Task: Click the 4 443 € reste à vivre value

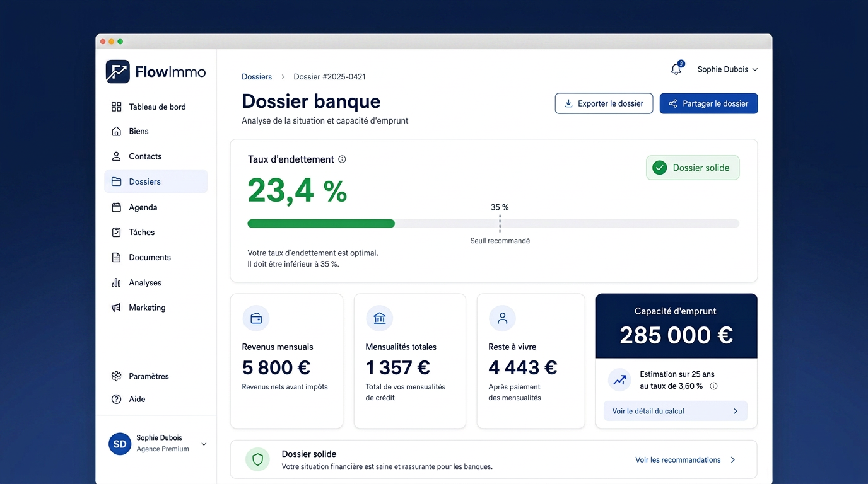Action: pyautogui.click(x=523, y=367)
